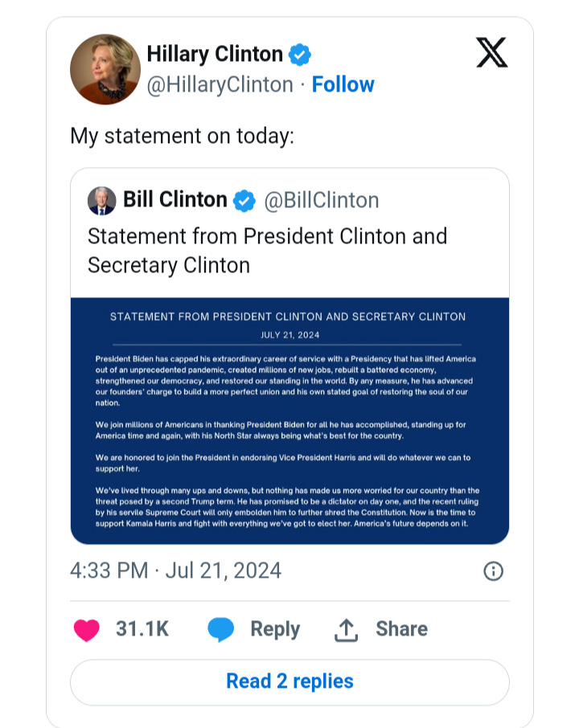
Task: Open the blue statement image
Action: pos(289,420)
